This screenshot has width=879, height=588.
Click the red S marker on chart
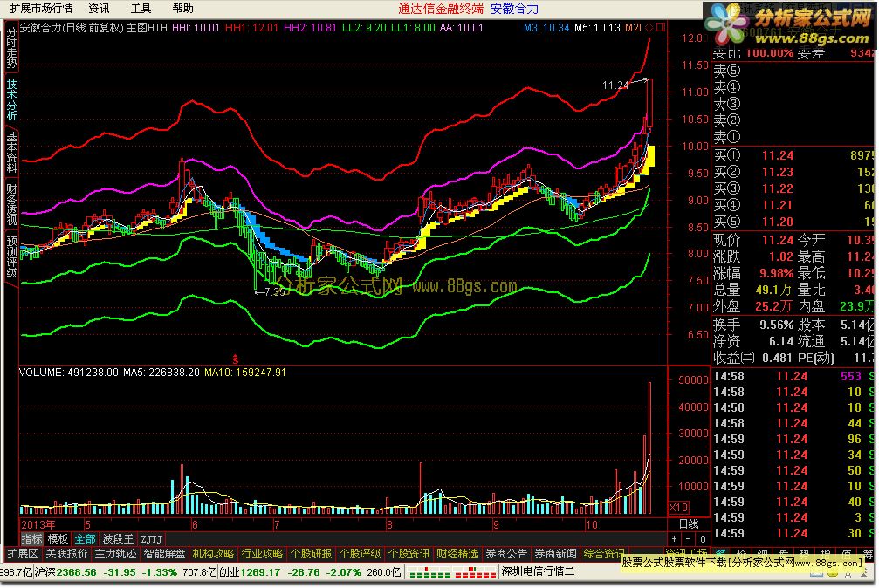click(x=236, y=359)
